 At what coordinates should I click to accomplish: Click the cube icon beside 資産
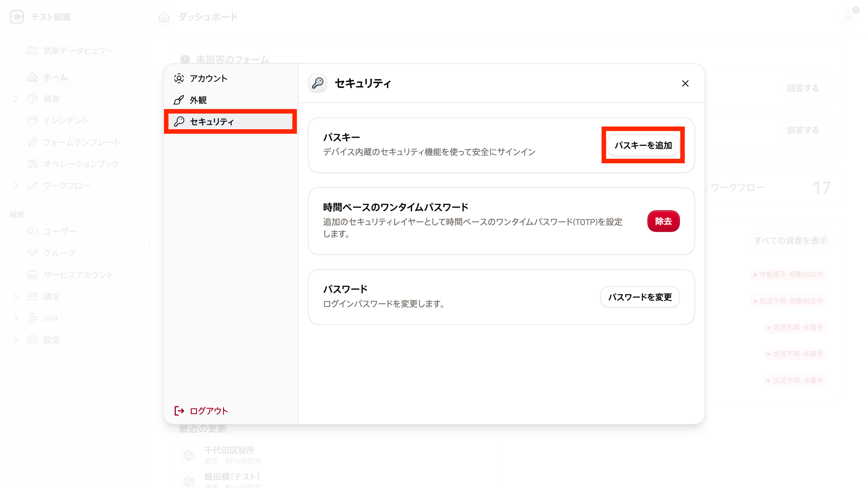pos(32,99)
